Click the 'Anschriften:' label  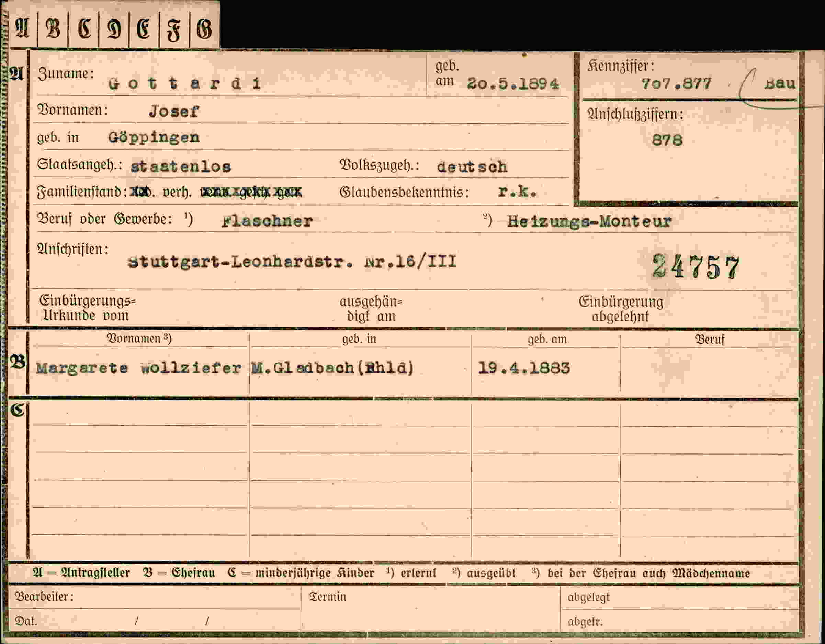[x=72, y=249]
